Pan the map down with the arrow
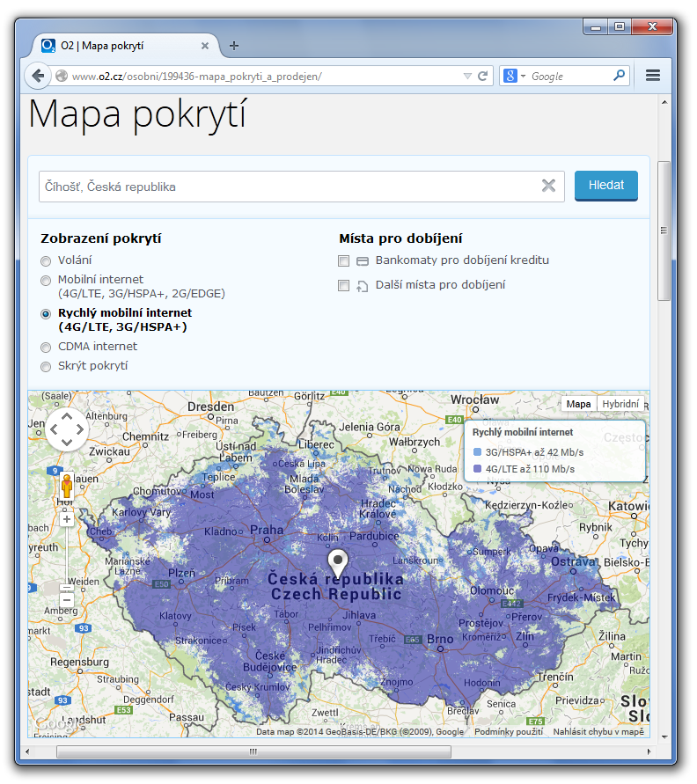 pyautogui.click(x=67, y=442)
